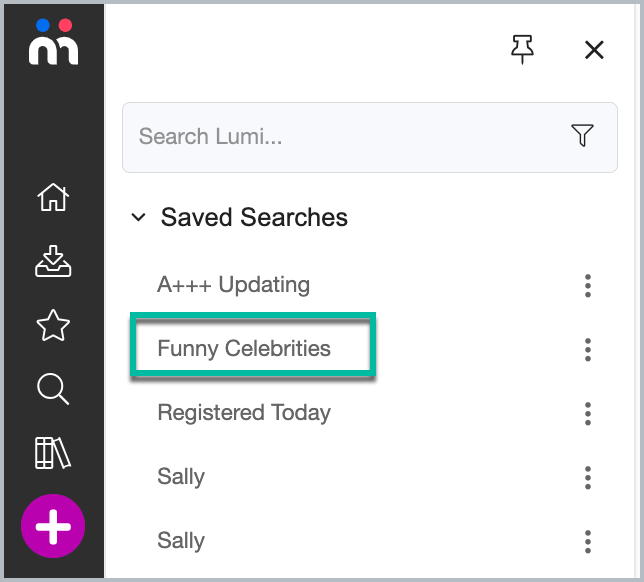Open the inbox download tray icon
Image resolution: width=644 pixels, height=582 pixels.
click(53, 261)
